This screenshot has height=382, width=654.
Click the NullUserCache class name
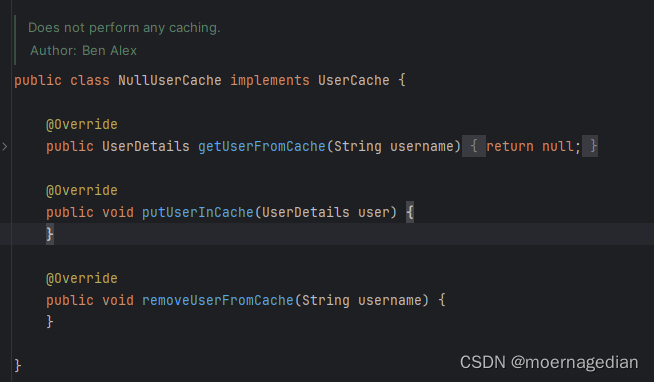170,80
